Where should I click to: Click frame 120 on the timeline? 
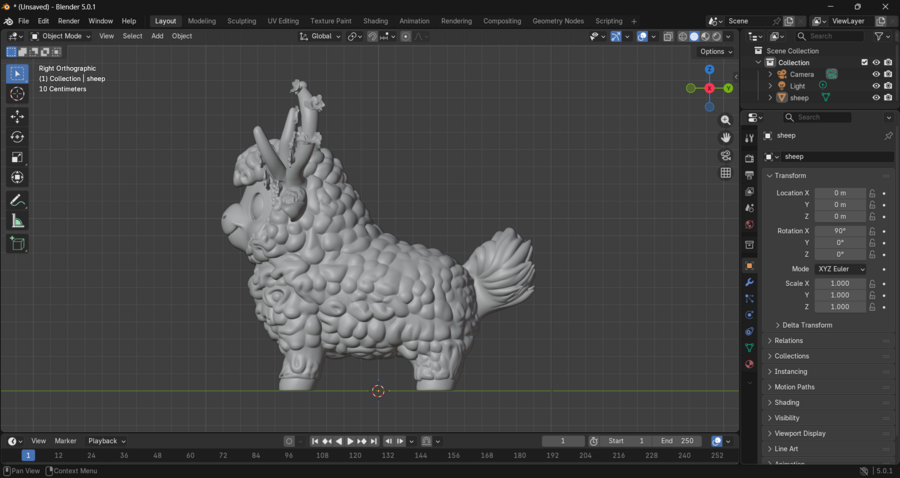354,455
